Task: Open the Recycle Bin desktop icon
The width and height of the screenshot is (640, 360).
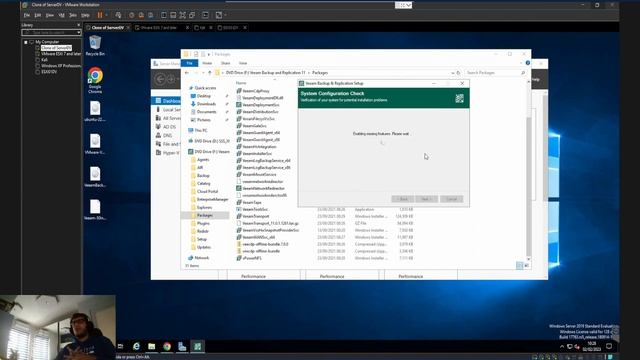Action: (95, 45)
